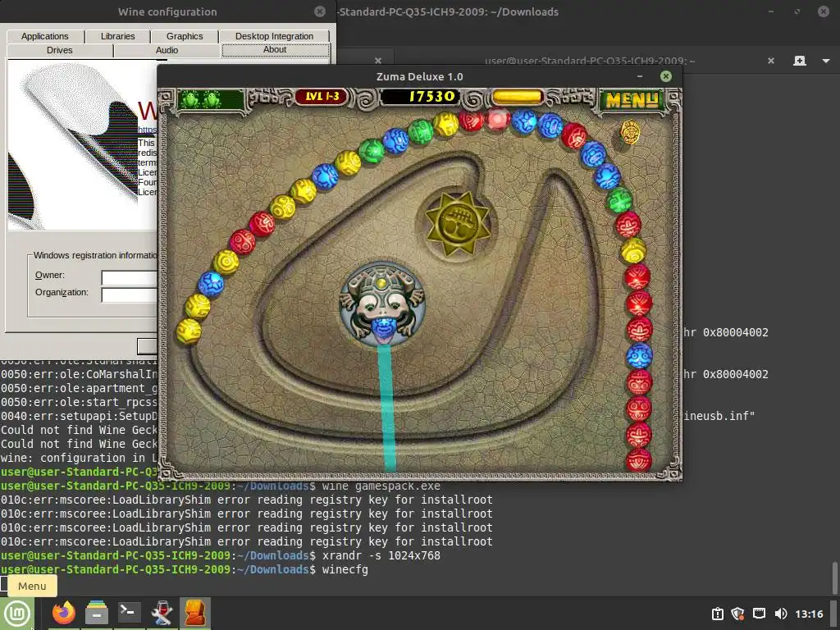Click the golden sun skull hole
This screenshot has width=840, height=630.
[x=458, y=223]
